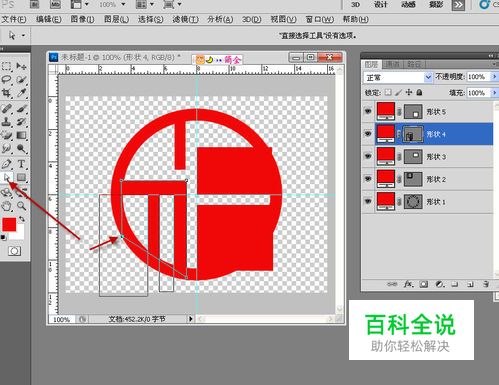Open the 图层(L) menu
499x385 pixels.
pyautogui.click(x=116, y=19)
